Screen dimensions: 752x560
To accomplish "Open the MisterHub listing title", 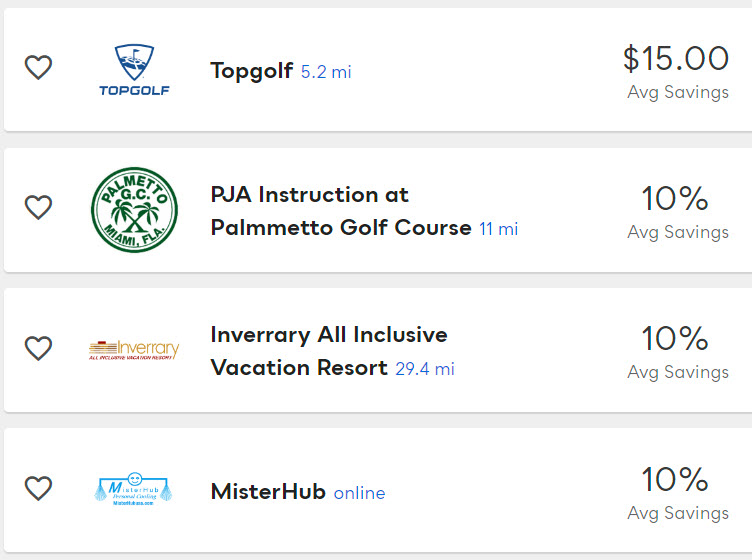I will point(268,492).
